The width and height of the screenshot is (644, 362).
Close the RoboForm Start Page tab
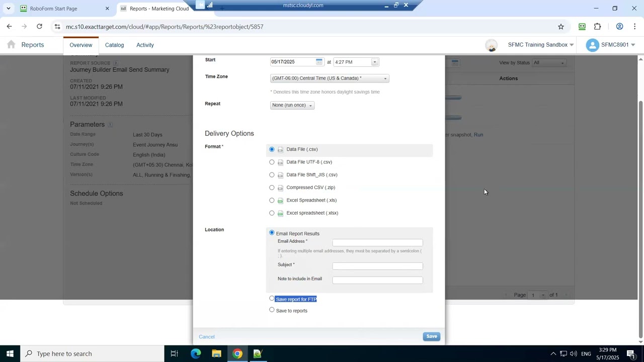click(x=107, y=9)
